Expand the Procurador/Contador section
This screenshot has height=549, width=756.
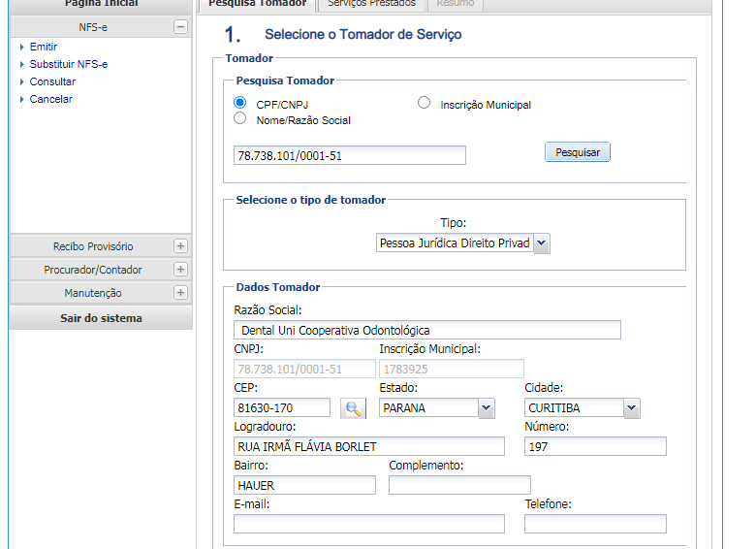coord(180,270)
